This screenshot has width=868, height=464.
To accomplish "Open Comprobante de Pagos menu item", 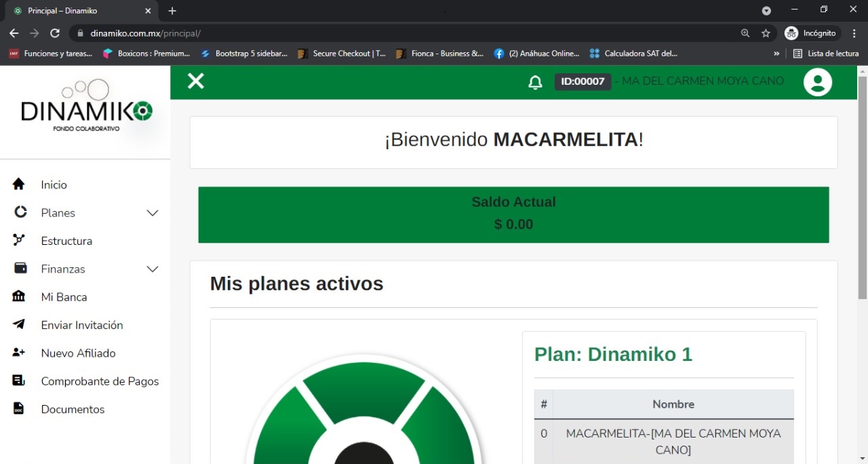I will click(x=100, y=381).
